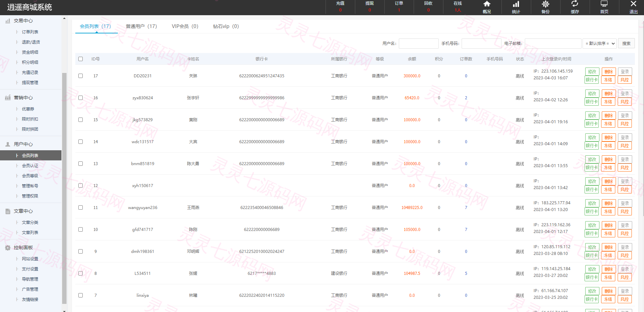Click the 退出 X icon to log out

click(634, 4)
